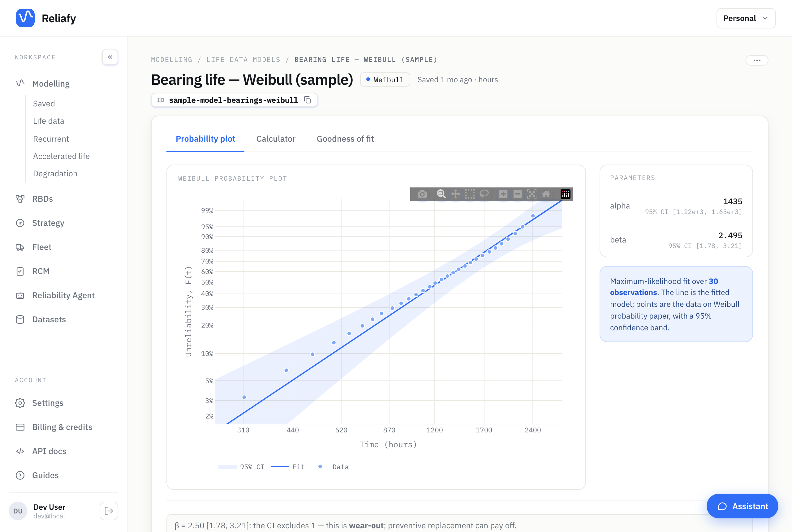792x532 pixels.
Task: Switch to the Goodness of fit tab
Action: click(x=345, y=139)
